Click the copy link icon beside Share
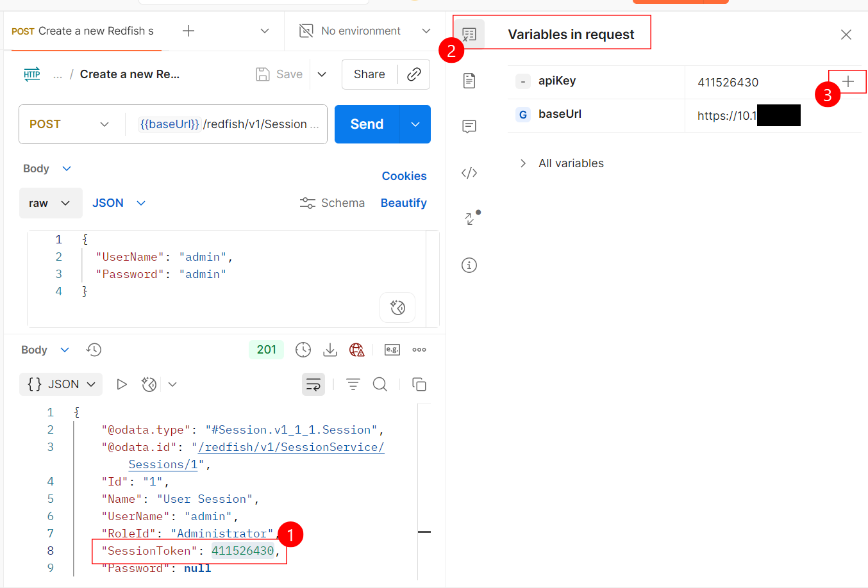Viewport: 868px width, 588px height. coord(414,74)
